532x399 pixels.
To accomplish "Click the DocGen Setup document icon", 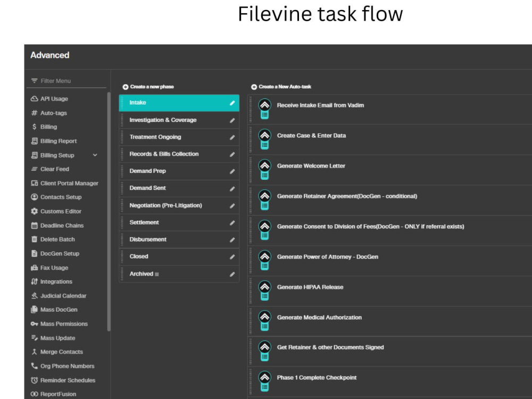I will coord(34,253).
